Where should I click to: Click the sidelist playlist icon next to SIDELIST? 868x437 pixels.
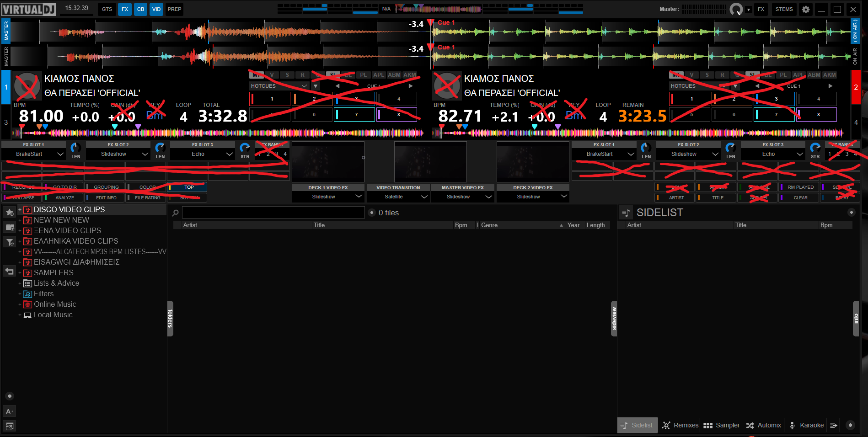pos(626,213)
